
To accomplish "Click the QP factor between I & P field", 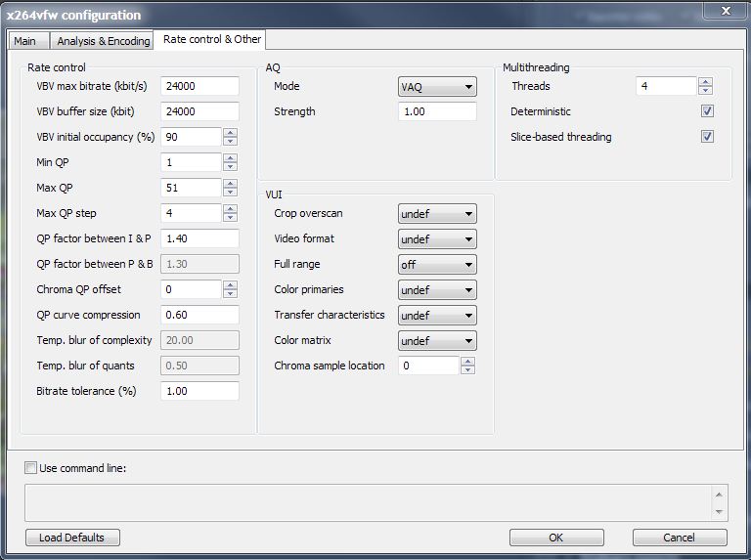I will [199, 238].
